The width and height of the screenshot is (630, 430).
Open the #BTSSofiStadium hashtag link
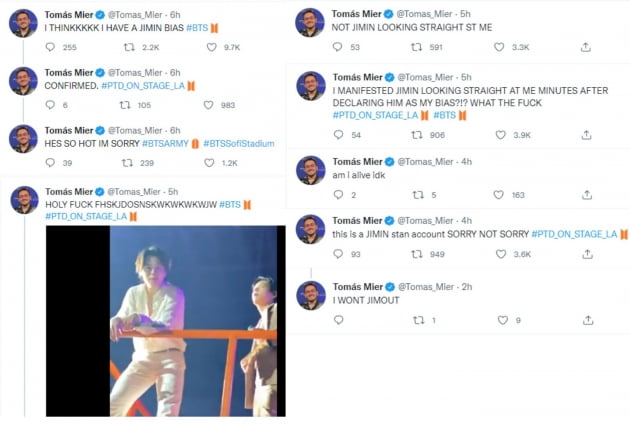(239, 143)
